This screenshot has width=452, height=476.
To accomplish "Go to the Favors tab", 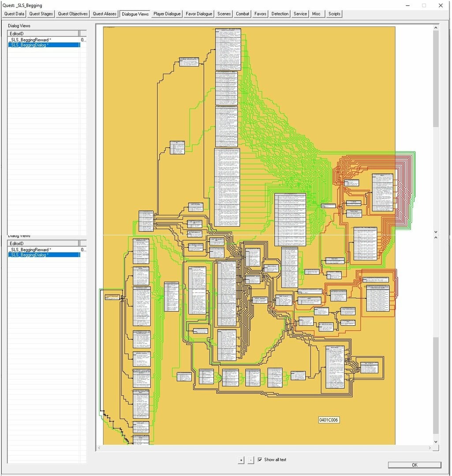I will point(260,14).
